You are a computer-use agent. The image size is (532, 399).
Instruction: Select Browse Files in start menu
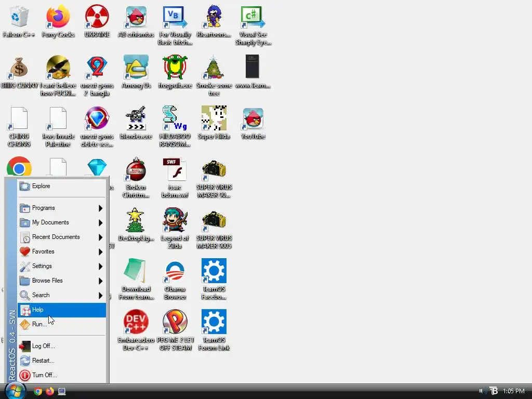click(62, 281)
